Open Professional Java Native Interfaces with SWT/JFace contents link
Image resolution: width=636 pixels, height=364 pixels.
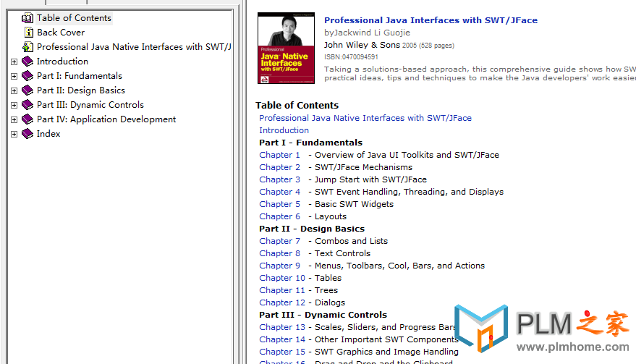click(365, 118)
